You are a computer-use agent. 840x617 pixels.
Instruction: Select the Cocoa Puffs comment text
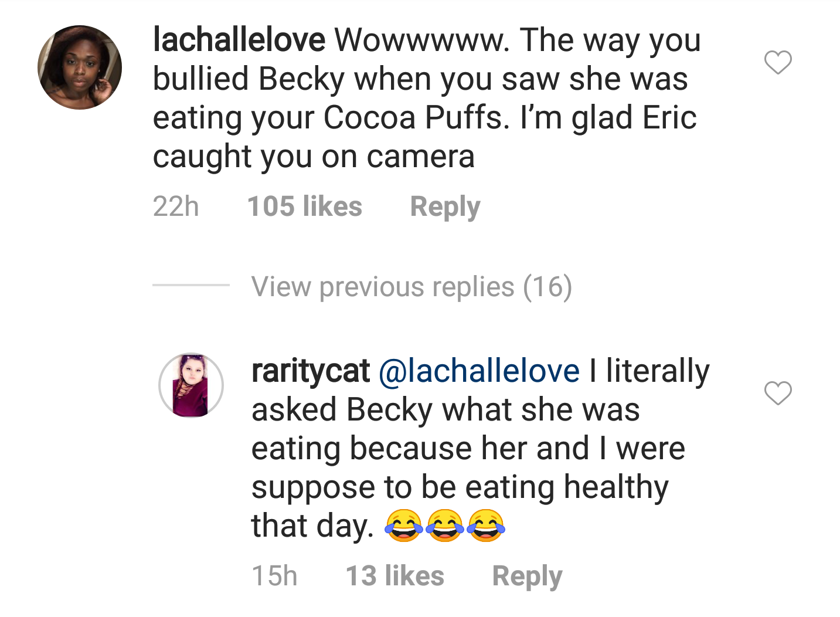pos(427,98)
